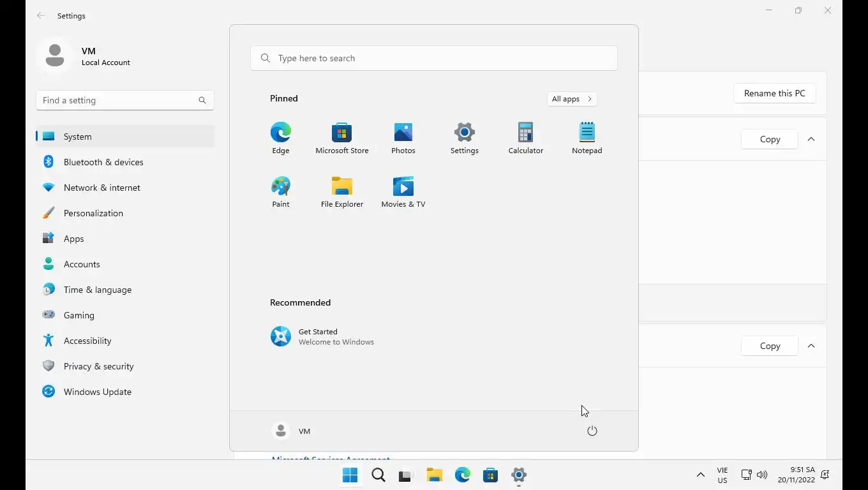Open Get Started recommended item
The height and width of the screenshot is (490, 868).
coord(322,336)
